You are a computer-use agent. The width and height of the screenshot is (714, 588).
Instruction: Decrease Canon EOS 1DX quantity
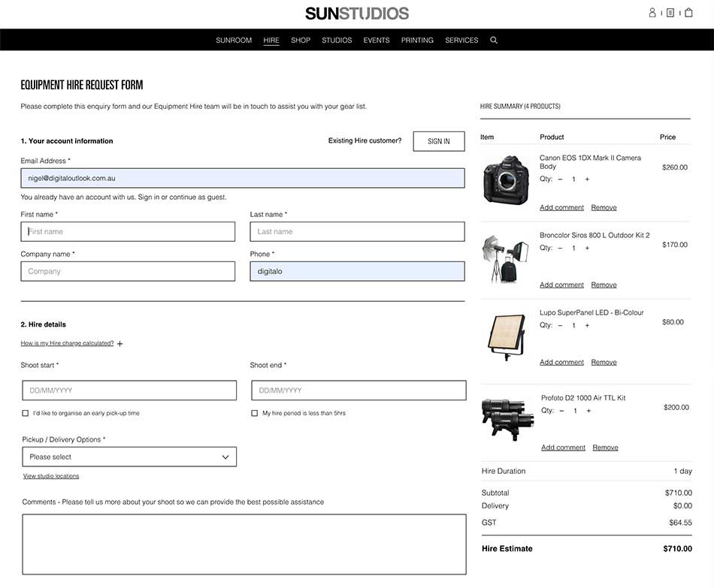(x=560, y=179)
